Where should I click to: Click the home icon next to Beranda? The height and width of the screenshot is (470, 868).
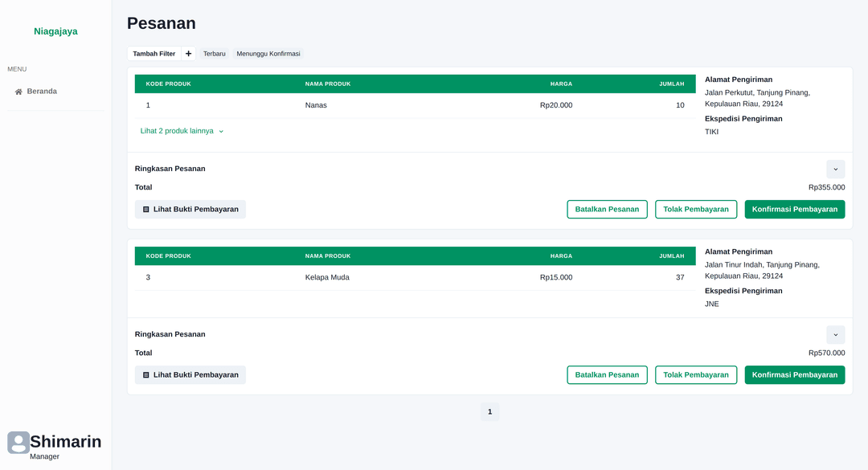(x=18, y=92)
